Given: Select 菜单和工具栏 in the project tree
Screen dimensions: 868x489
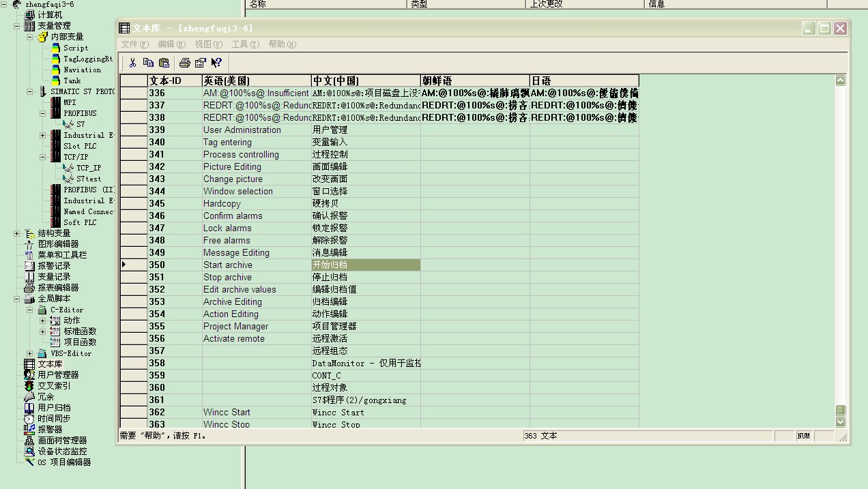Looking at the screenshot, I should [62, 254].
